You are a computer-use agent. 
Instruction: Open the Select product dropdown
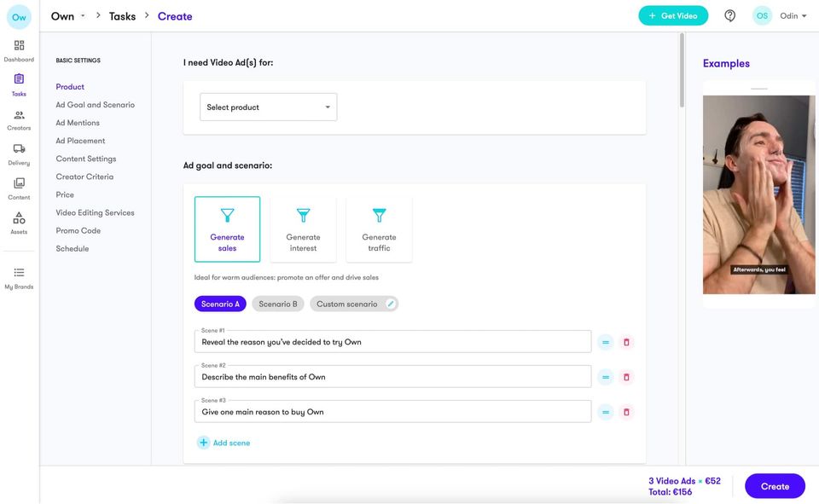tap(269, 107)
